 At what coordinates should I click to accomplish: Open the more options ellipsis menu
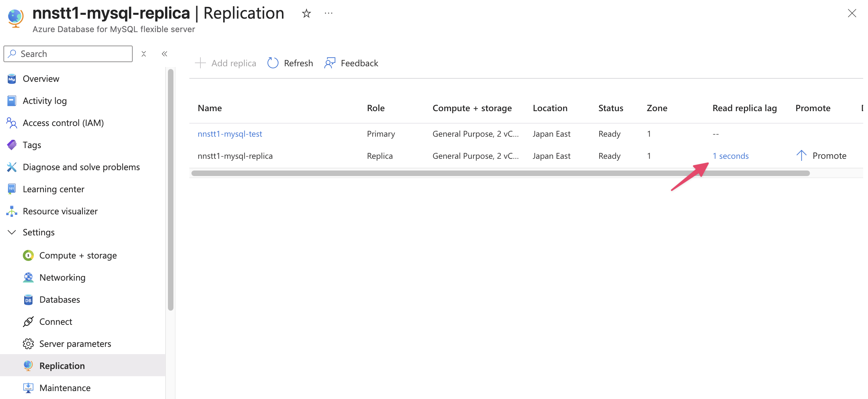pyautogui.click(x=328, y=13)
